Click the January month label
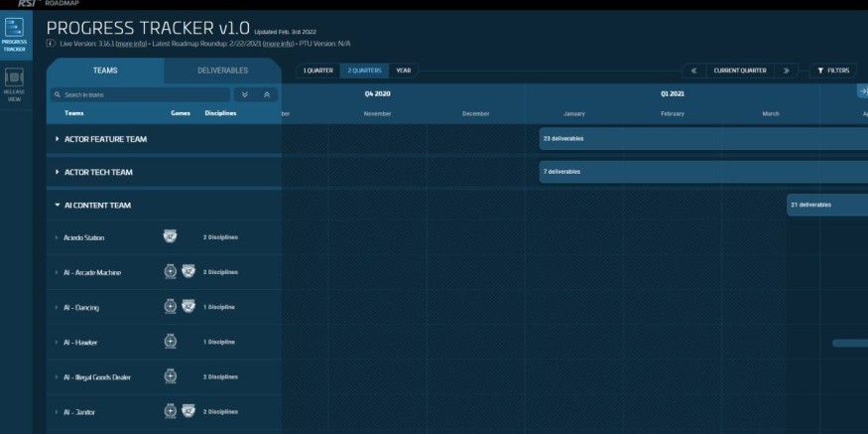Screen dimensions: 868x434 [x=574, y=113]
